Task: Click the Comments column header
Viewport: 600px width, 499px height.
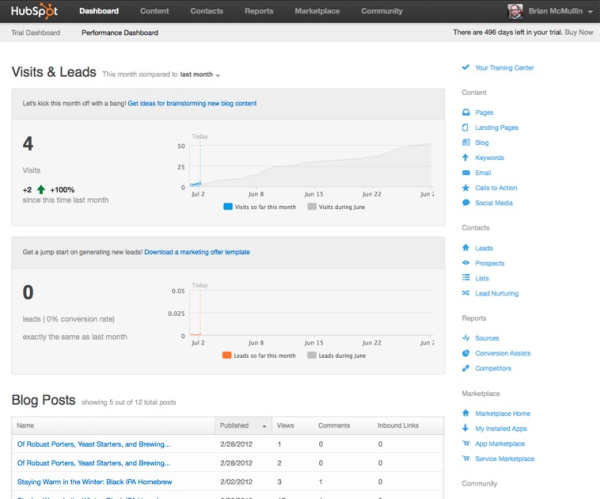Action: [x=334, y=426]
